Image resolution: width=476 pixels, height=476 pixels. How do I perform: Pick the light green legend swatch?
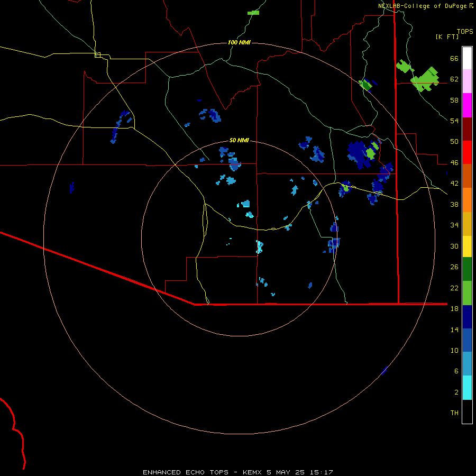(467, 293)
